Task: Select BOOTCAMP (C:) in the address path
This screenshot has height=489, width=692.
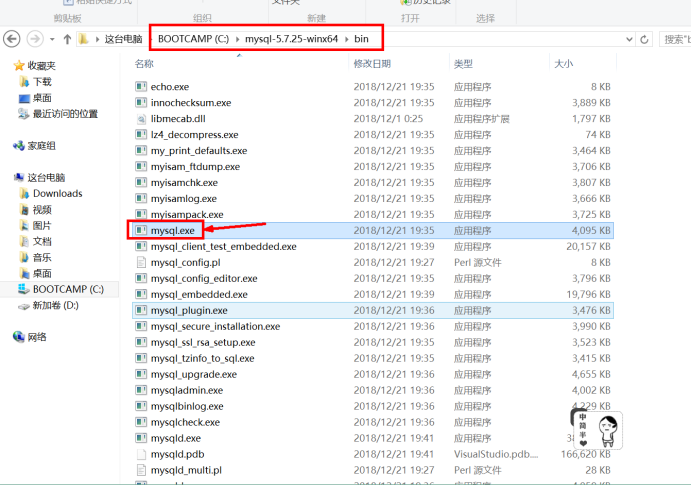Action: (x=193, y=39)
